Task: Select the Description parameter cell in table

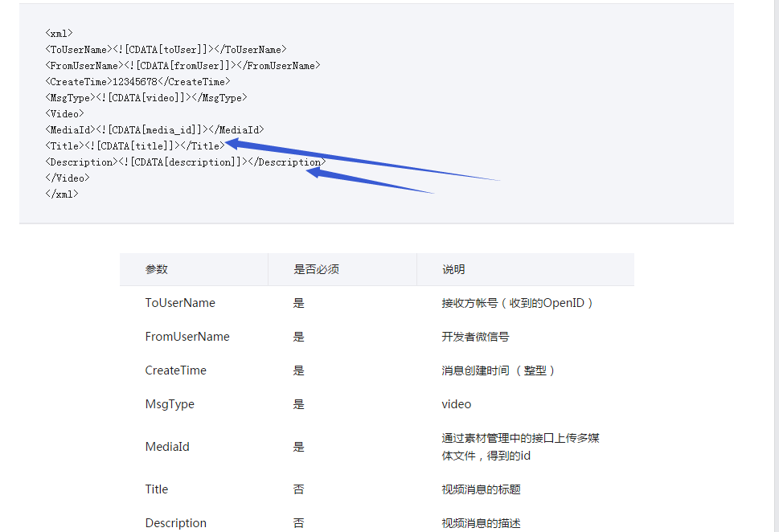Action: tap(175, 523)
